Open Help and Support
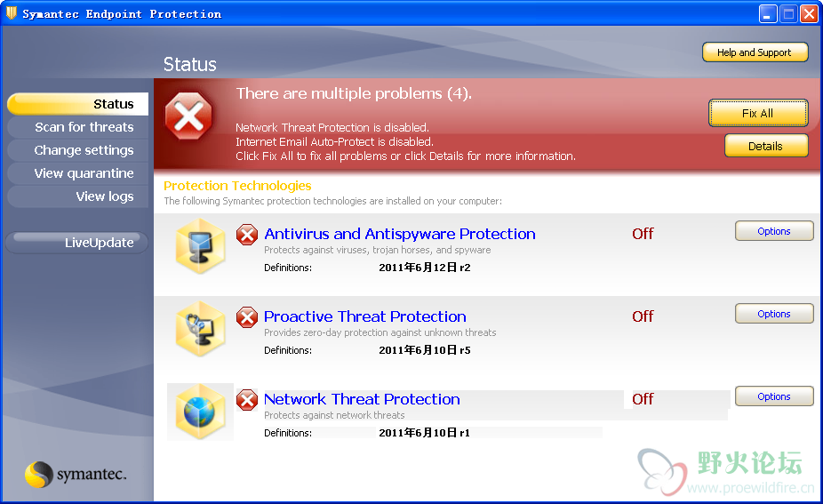Viewport: 823px width, 504px height. tap(755, 52)
